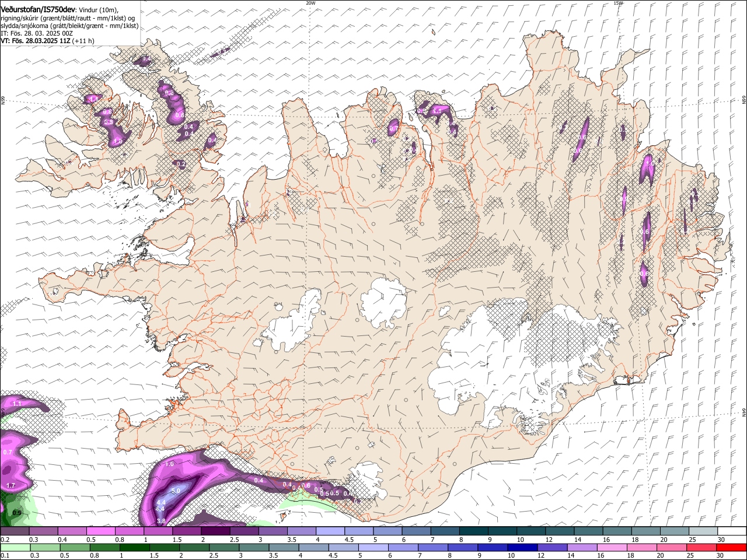747x560 pixels.
Task: Pick the upper legend 0.3–0.4 swatch
Action: point(43,531)
